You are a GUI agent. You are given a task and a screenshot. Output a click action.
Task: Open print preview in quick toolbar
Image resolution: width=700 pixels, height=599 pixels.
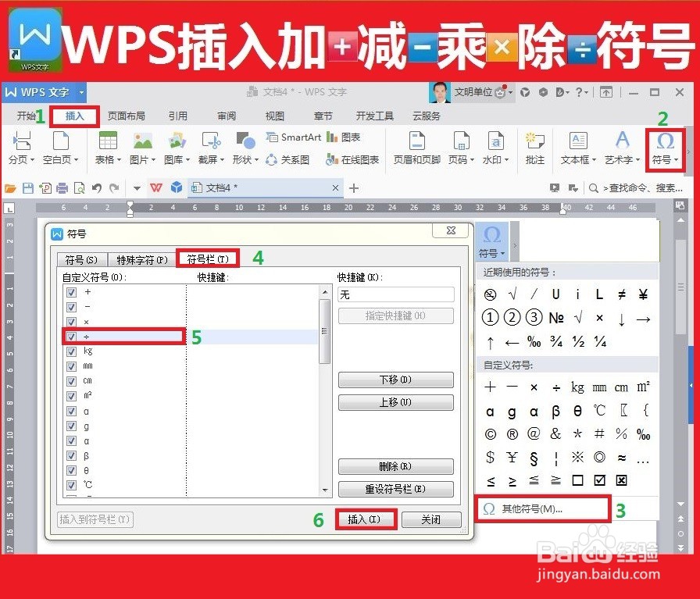coord(80,188)
